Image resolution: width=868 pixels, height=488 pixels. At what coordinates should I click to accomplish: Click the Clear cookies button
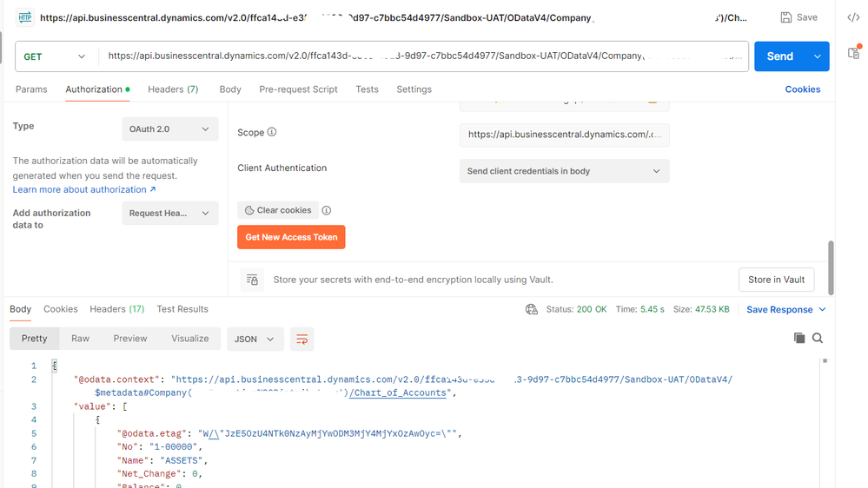coord(278,210)
